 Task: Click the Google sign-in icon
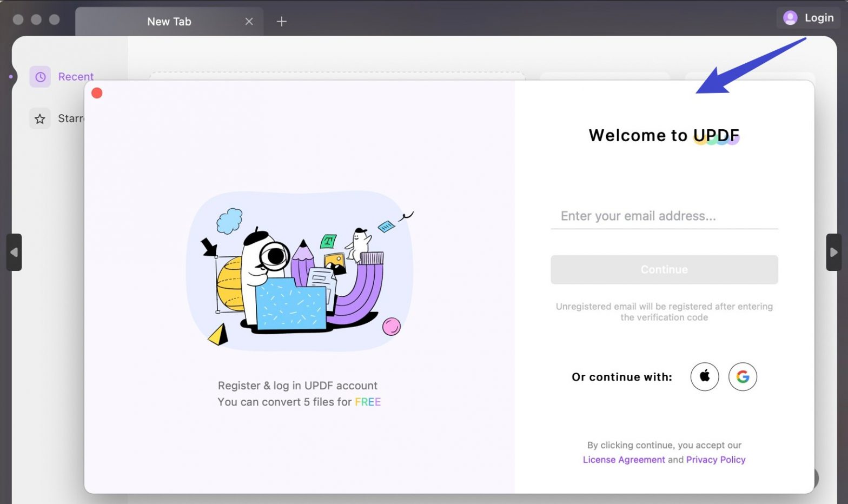point(743,376)
